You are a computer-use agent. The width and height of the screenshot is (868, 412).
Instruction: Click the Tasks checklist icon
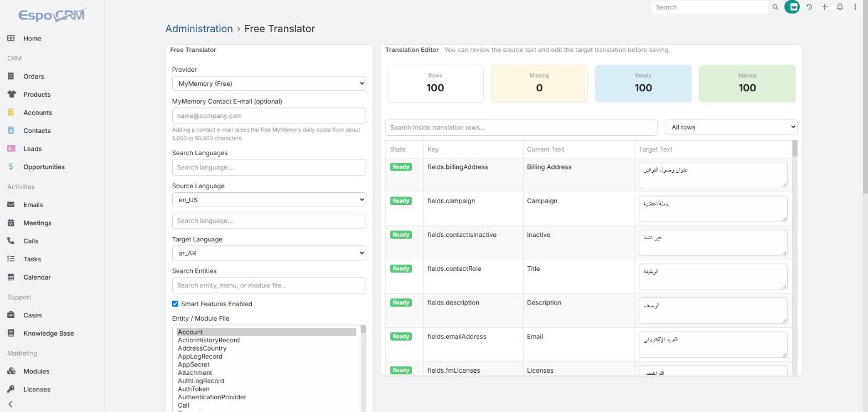tap(11, 259)
